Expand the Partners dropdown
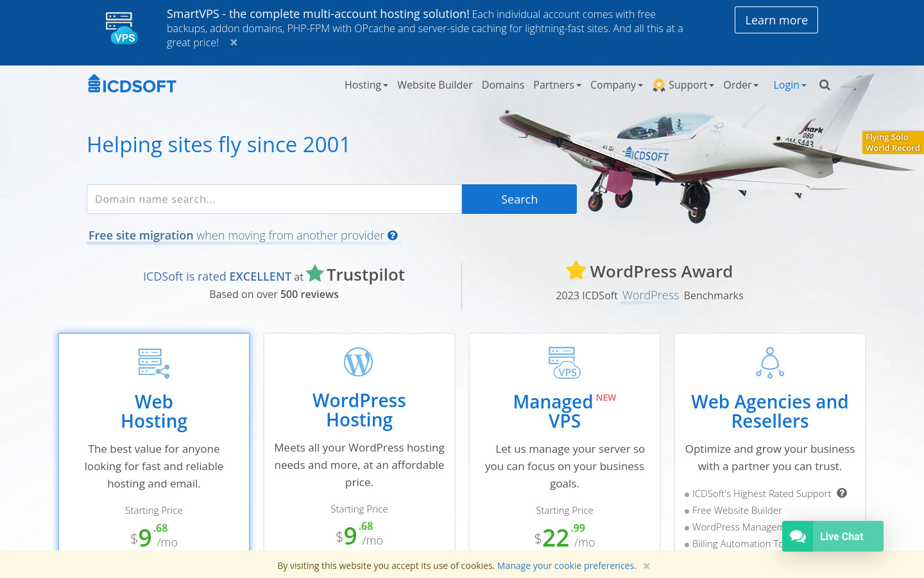 click(x=557, y=85)
